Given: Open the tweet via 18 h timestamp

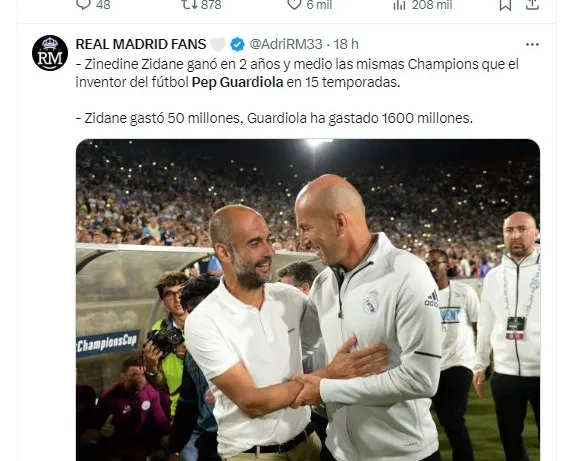Looking at the screenshot, I should [x=346, y=44].
